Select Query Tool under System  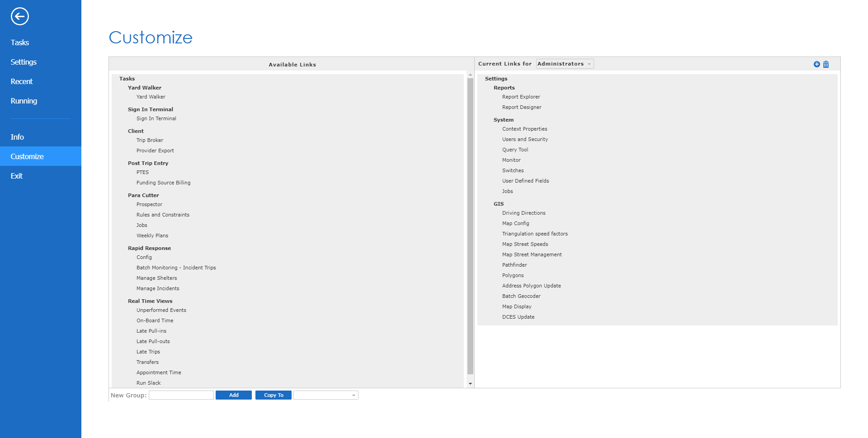[515, 149]
